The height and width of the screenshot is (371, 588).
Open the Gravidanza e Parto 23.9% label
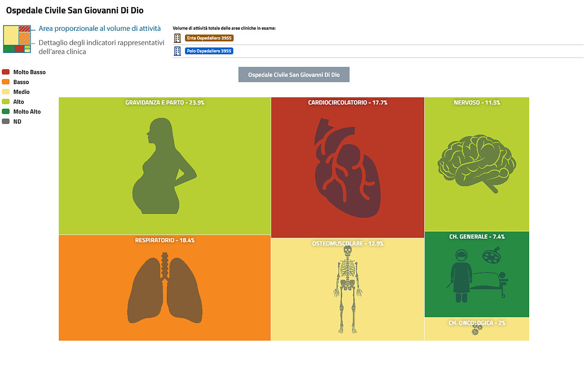164,103
